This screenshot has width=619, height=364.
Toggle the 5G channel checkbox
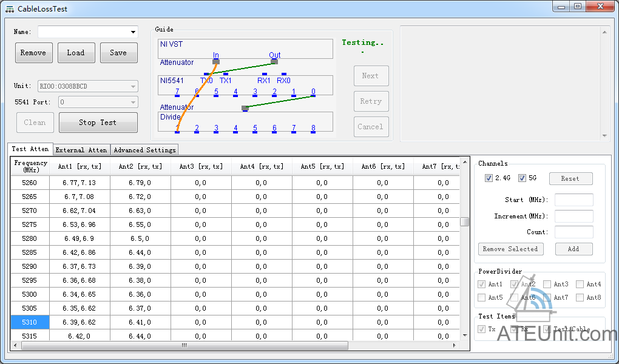tap(522, 178)
